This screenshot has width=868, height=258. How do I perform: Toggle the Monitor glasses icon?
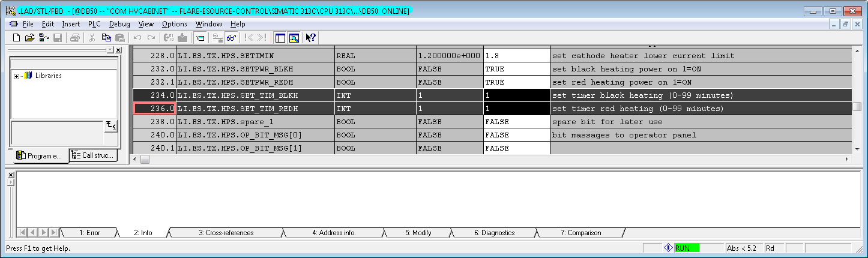230,38
